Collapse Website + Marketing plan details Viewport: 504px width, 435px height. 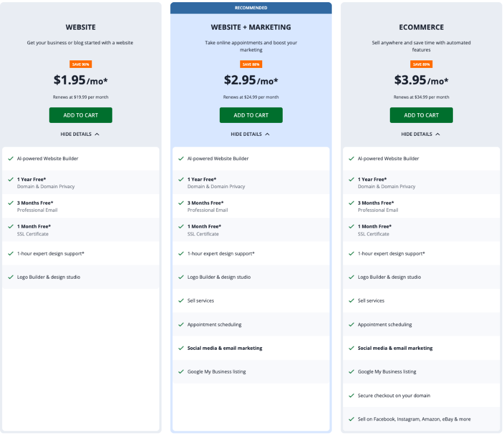tap(250, 134)
